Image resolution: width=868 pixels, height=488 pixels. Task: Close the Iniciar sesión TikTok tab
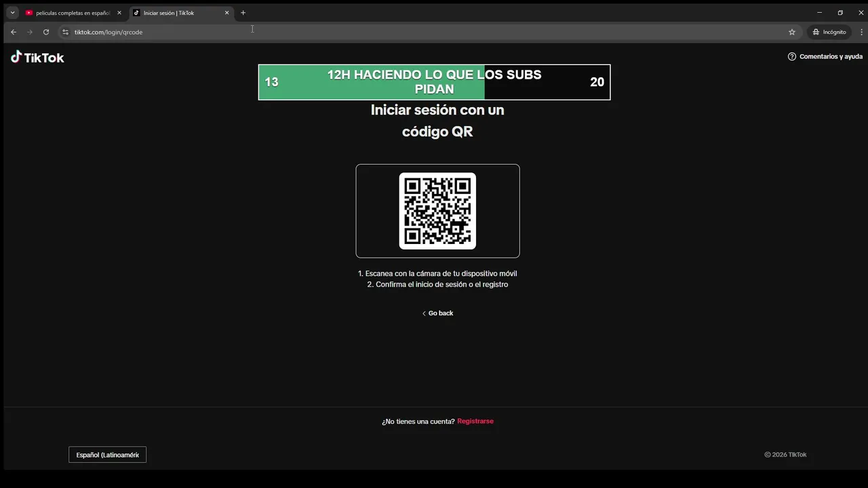pyautogui.click(x=227, y=13)
